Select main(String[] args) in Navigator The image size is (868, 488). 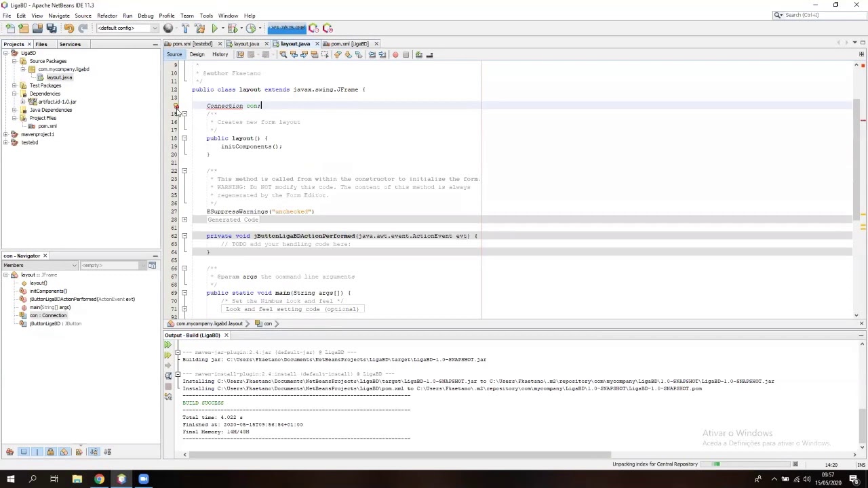click(50, 307)
